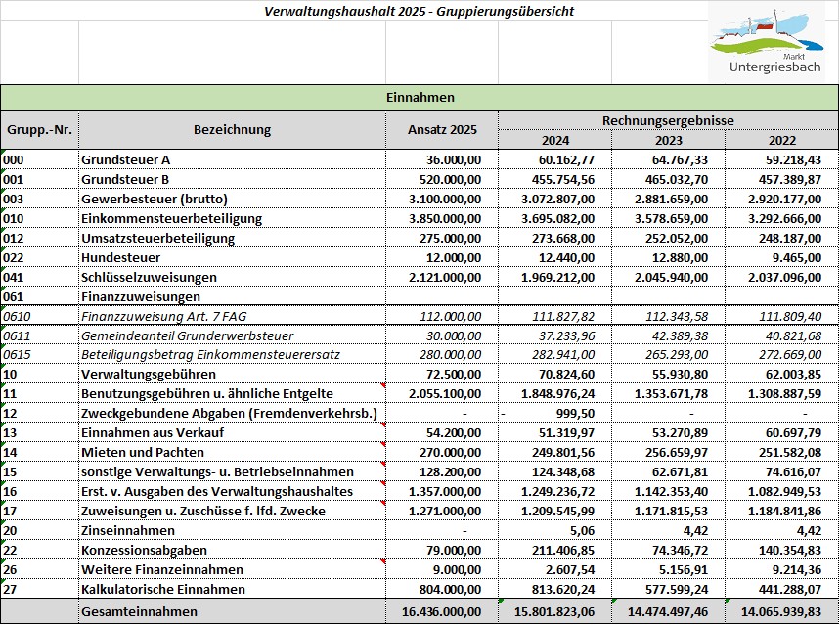The width and height of the screenshot is (840, 625).
Task: Click the 'Umsatzsteuerbeteiligung' row label
Action: pos(158,238)
